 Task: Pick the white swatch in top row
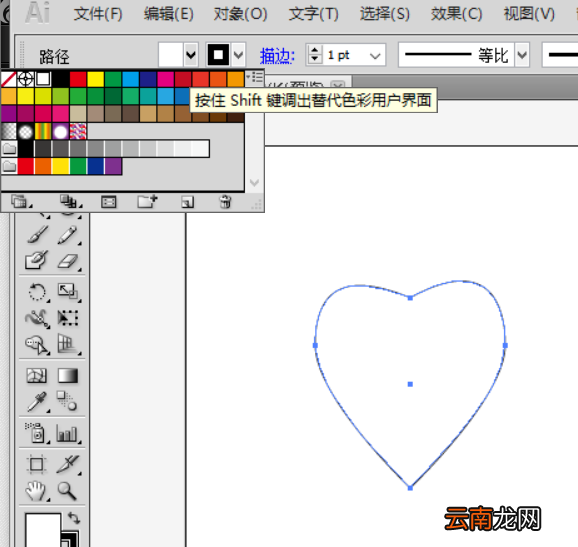[x=43, y=79]
